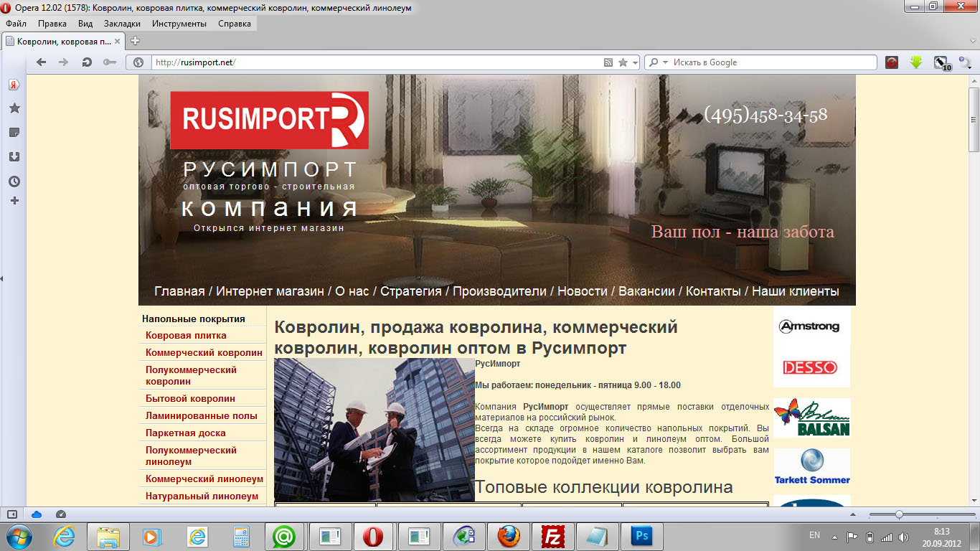
Task: Open the Инструменты menu
Action: pos(179,24)
